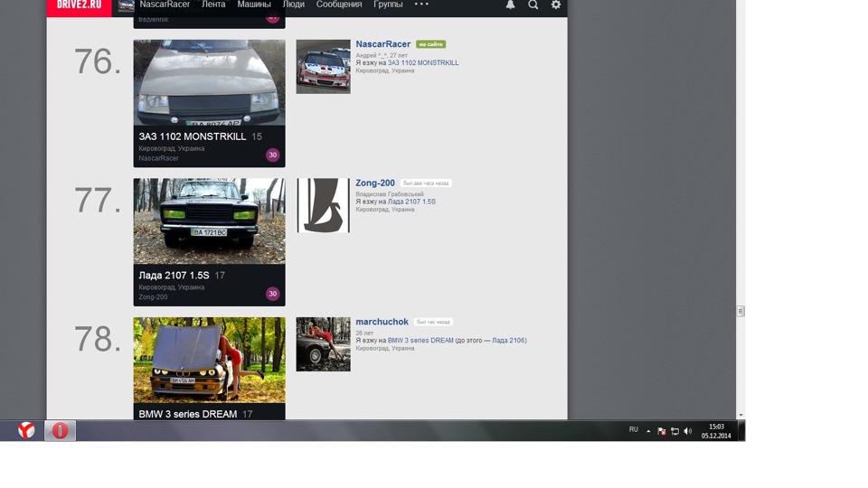
Task: Open marchuchok user profile link
Action: point(382,322)
